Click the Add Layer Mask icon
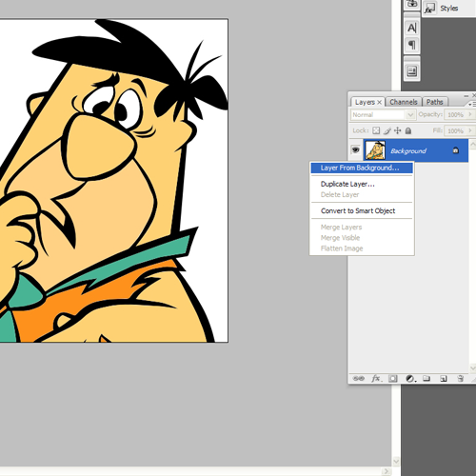This screenshot has width=476, height=476. (393, 378)
